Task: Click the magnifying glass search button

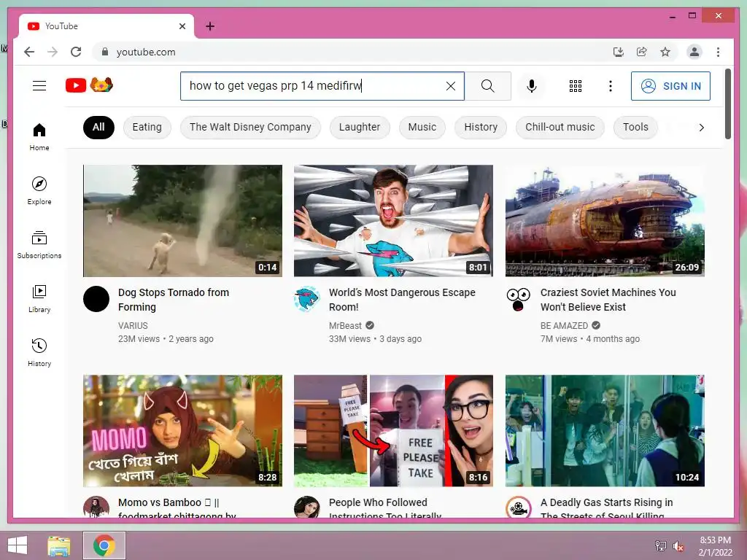Action: click(x=487, y=86)
